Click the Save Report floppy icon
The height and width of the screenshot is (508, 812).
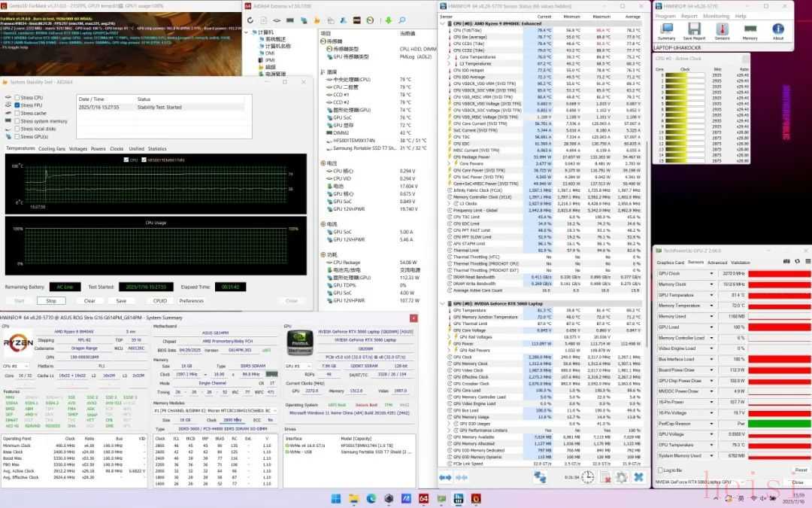coord(694,32)
